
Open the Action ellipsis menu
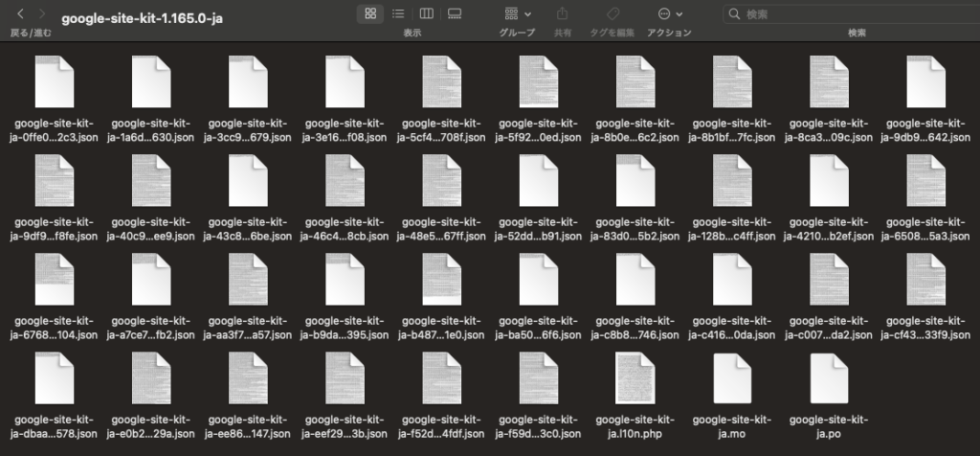670,14
